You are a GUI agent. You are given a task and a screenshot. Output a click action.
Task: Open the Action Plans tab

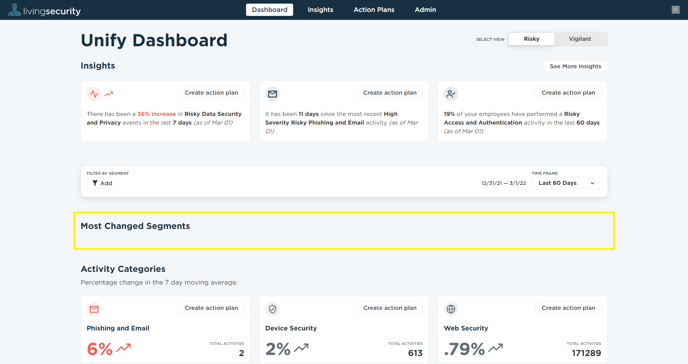374,10
